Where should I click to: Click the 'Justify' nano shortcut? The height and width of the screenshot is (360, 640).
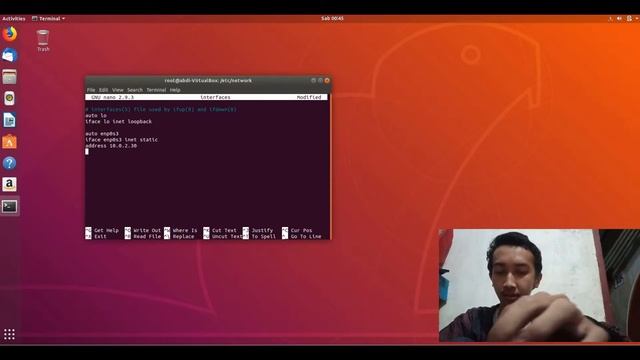(258, 231)
